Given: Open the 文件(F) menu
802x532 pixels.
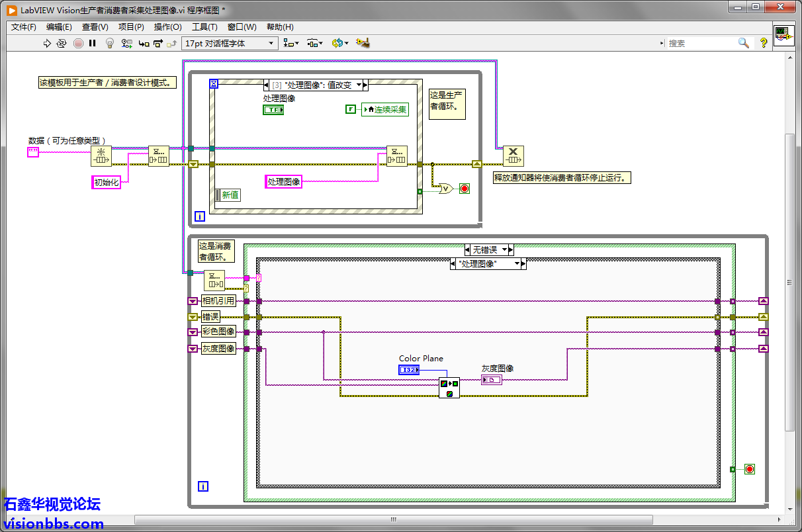Looking at the screenshot, I should [x=24, y=27].
